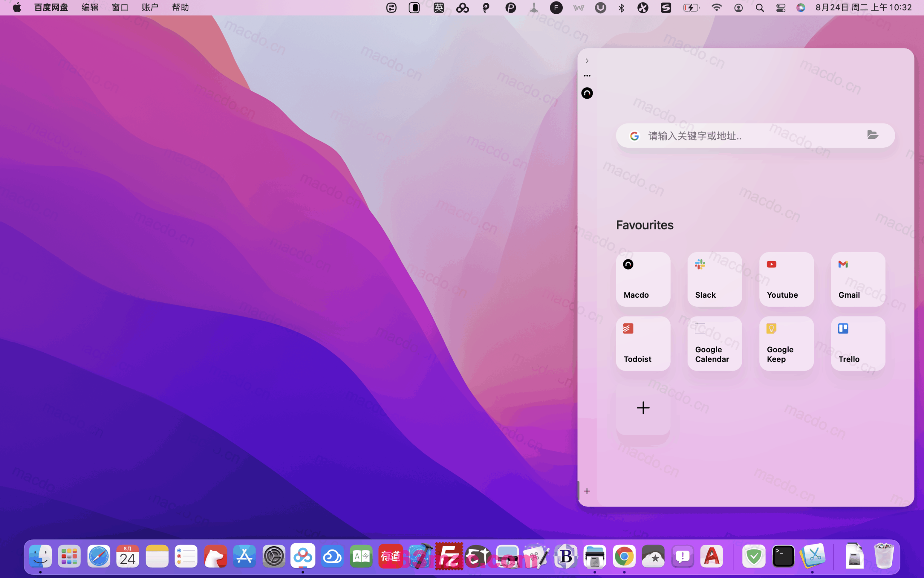
Task: Open the Trash in the Dock
Action: (884, 556)
